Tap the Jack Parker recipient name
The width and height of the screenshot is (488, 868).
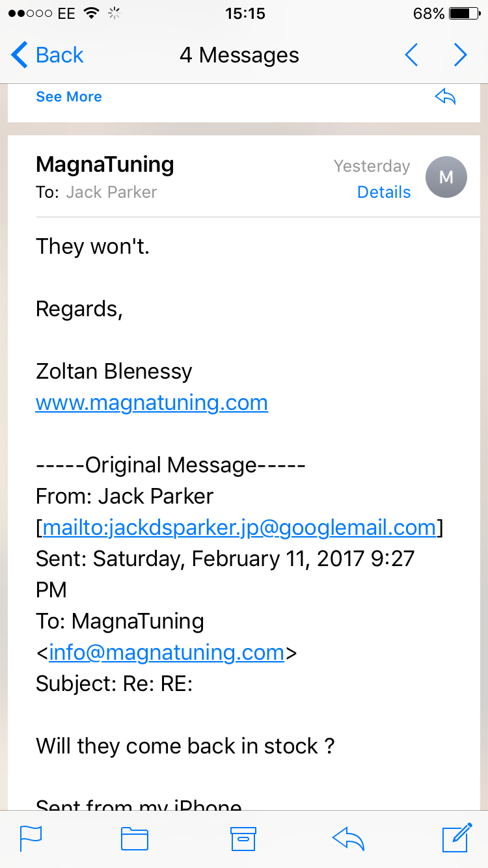coord(111,193)
